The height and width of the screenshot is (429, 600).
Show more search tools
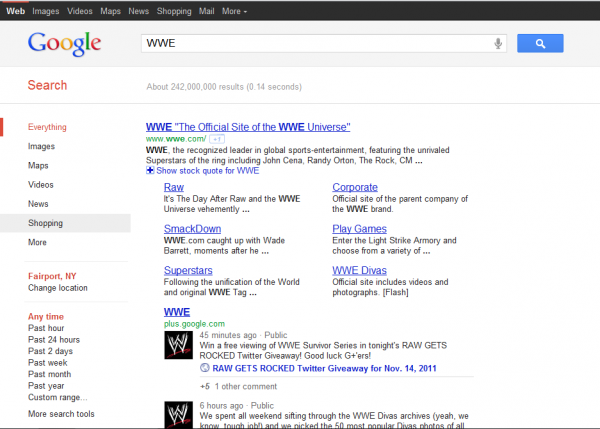pyautogui.click(x=61, y=414)
